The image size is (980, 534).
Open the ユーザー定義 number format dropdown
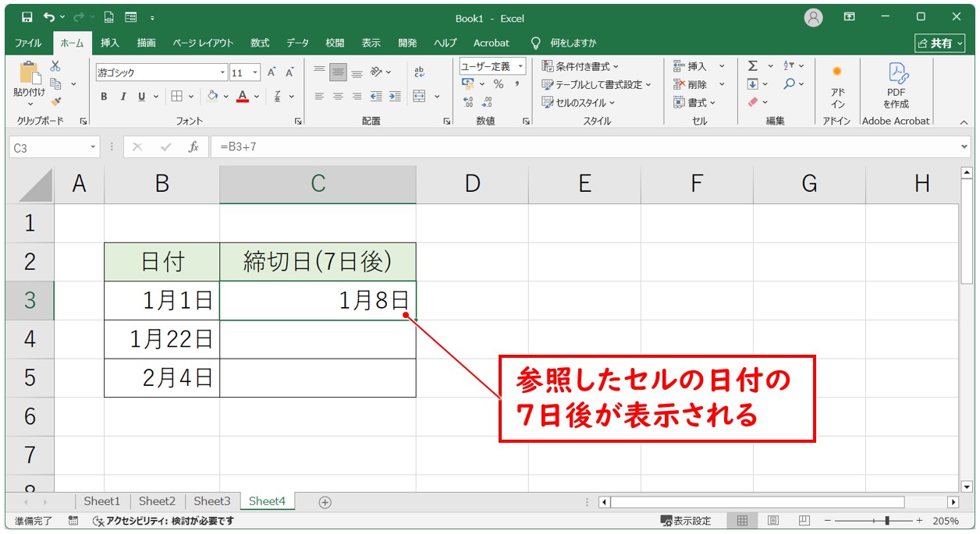519,65
